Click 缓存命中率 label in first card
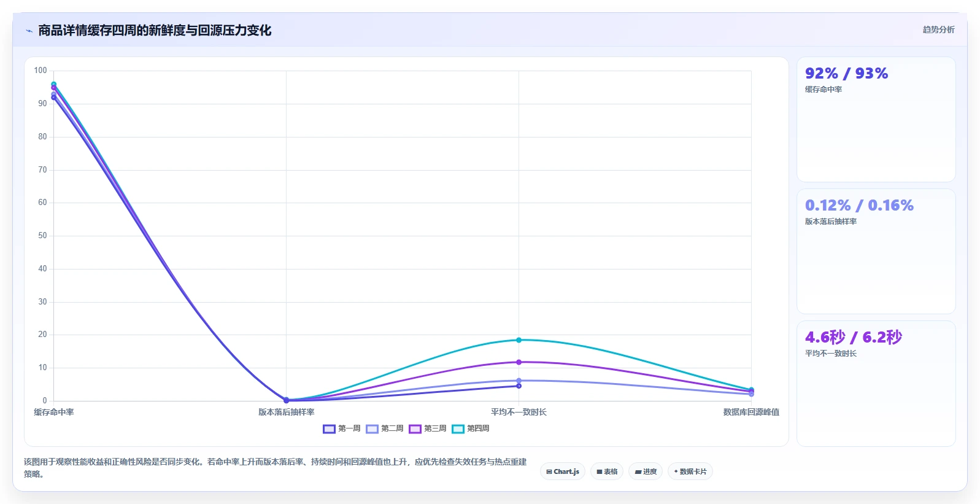Screen dimensions: 980x504 (x=824, y=90)
